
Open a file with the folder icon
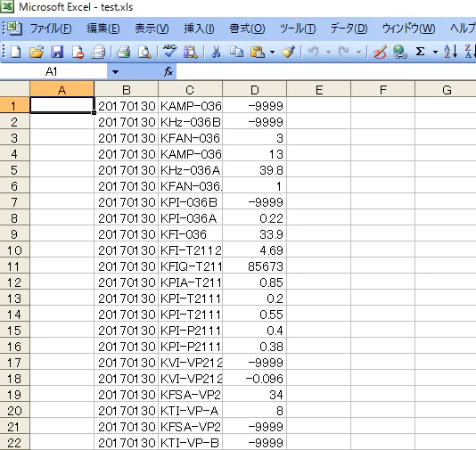coord(37,52)
